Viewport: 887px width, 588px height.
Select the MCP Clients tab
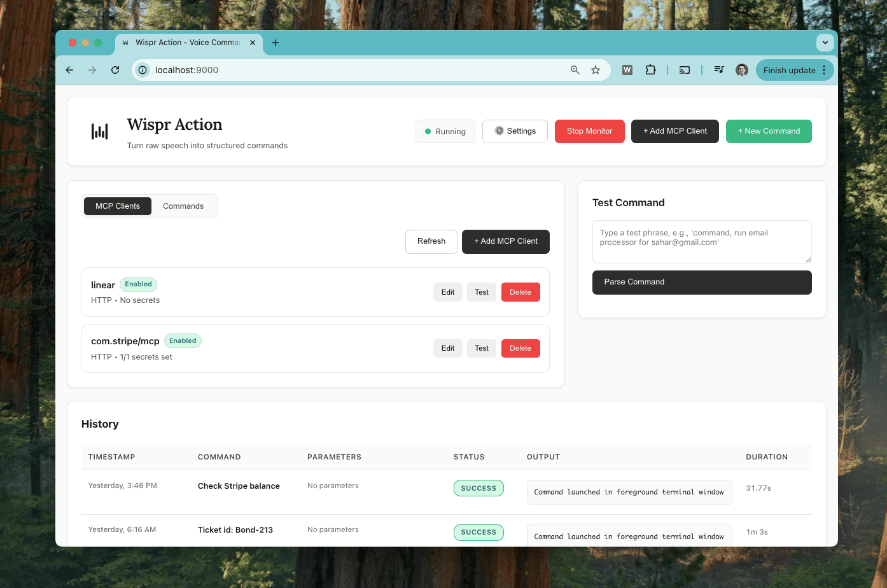117,206
